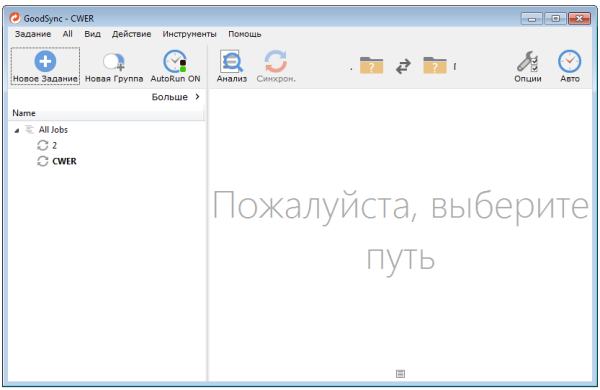
Task: Click the Больше label
Action: (x=170, y=97)
